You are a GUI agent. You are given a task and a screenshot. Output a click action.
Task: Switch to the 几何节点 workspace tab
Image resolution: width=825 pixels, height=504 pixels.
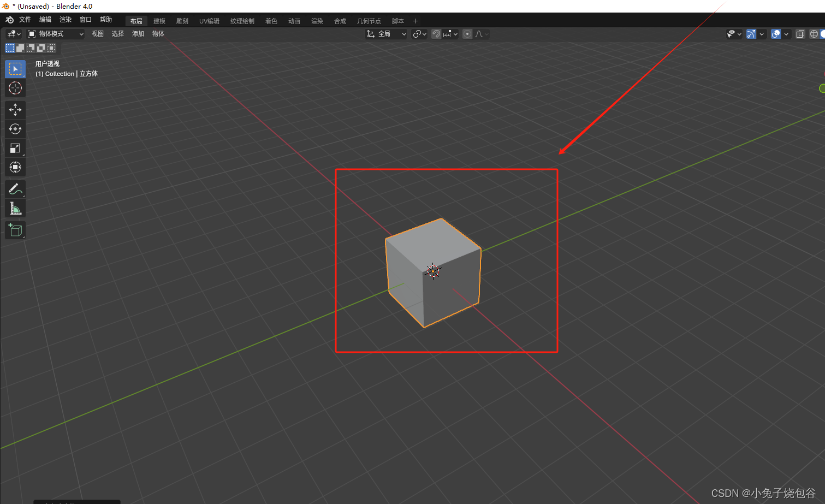click(369, 21)
